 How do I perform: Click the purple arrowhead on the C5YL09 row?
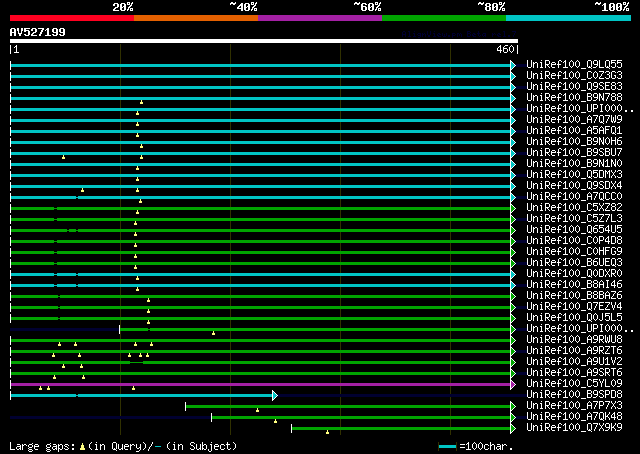tap(513, 383)
